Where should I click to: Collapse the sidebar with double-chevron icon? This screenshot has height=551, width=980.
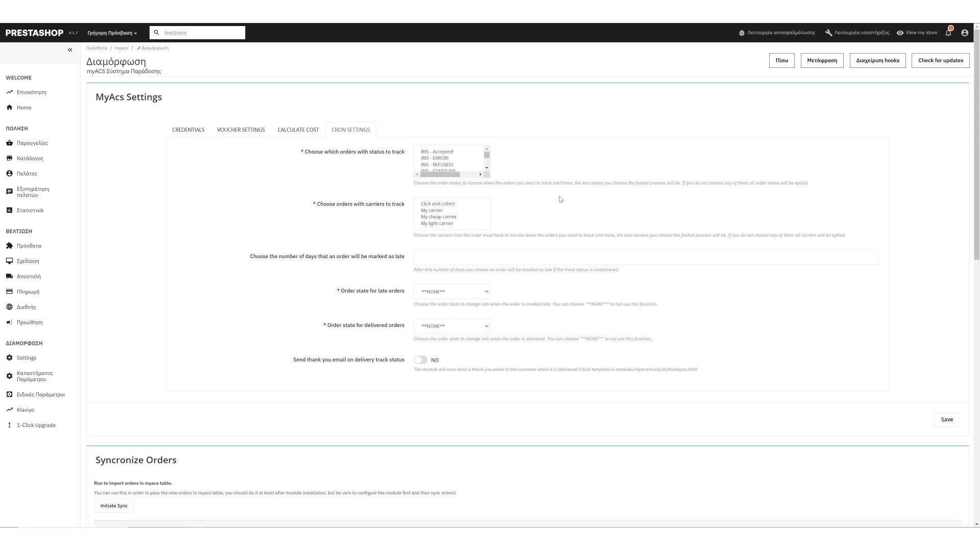point(70,50)
